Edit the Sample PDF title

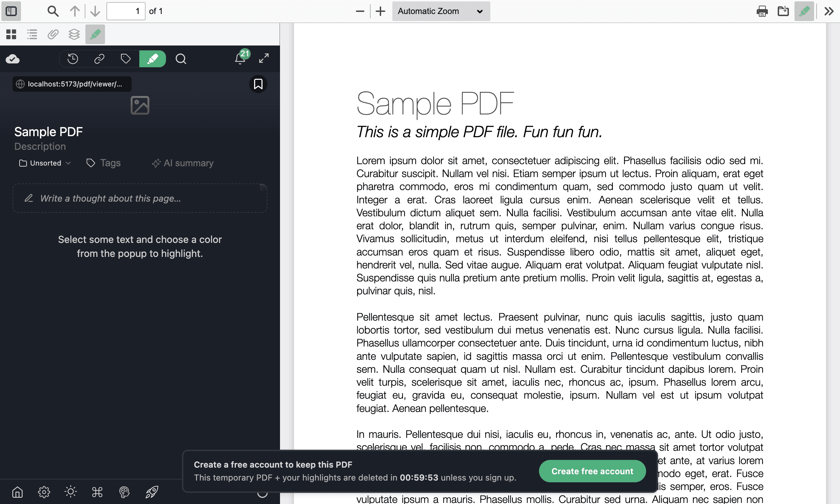point(48,132)
